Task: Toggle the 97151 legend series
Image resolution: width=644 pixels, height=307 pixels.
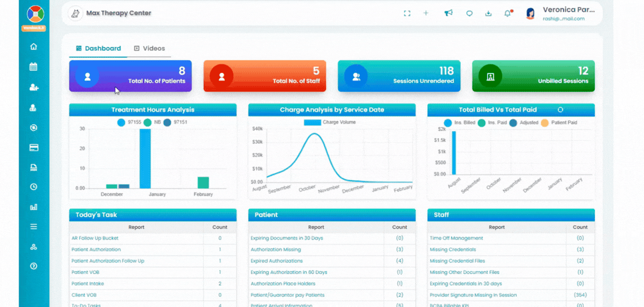Action: click(x=175, y=122)
